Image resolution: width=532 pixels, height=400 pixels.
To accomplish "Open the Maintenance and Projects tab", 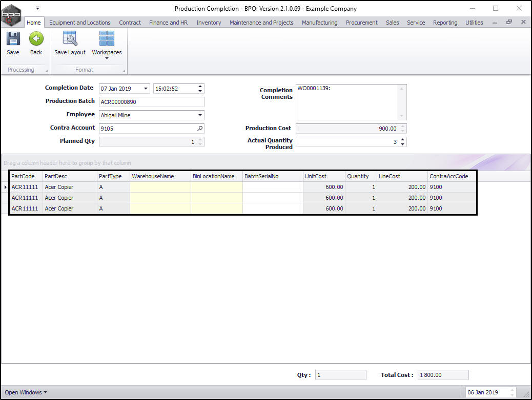I will pos(261,23).
